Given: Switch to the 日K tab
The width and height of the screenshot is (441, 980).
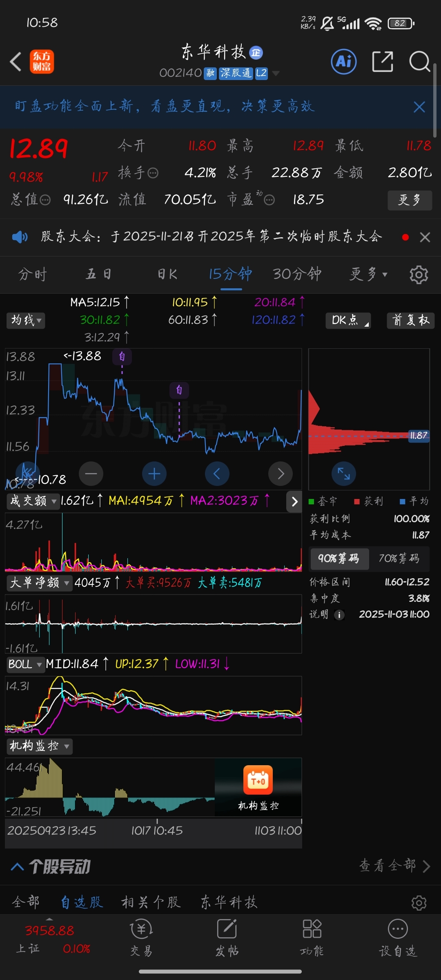Looking at the screenshot, I should (167, 274).
